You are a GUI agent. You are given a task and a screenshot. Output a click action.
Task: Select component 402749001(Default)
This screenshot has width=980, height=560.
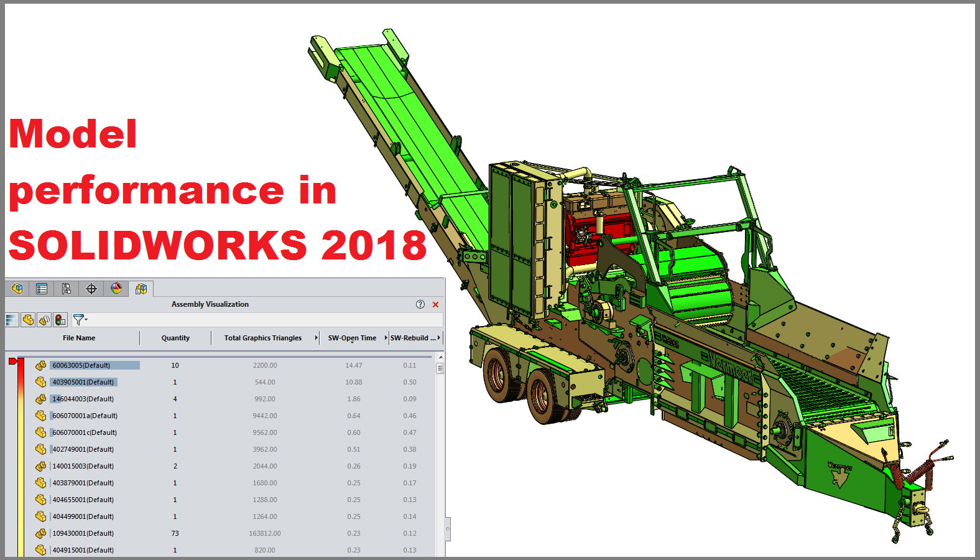pos(83,449)
